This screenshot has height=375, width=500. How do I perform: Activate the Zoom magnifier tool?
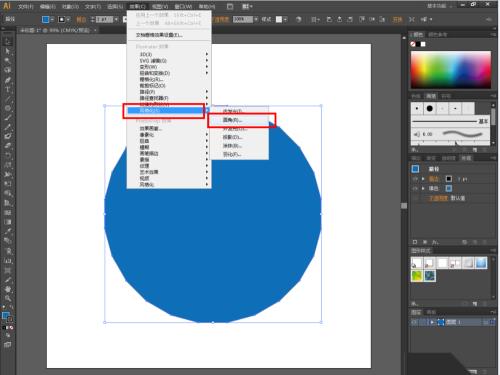[8, 298]
